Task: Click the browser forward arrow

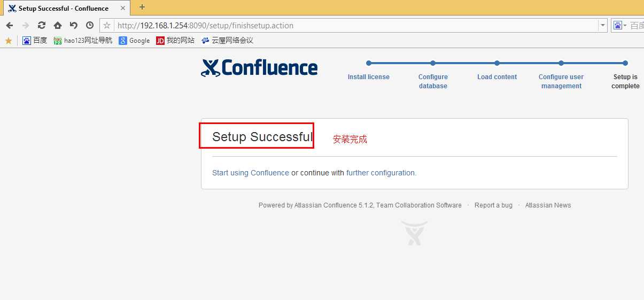Action: [x=26, y=25]
